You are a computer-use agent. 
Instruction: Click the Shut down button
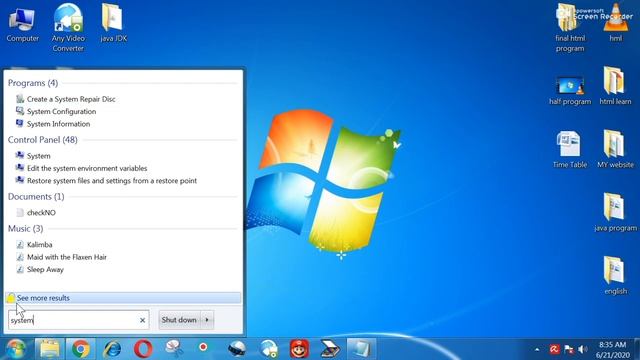point(179,320)
